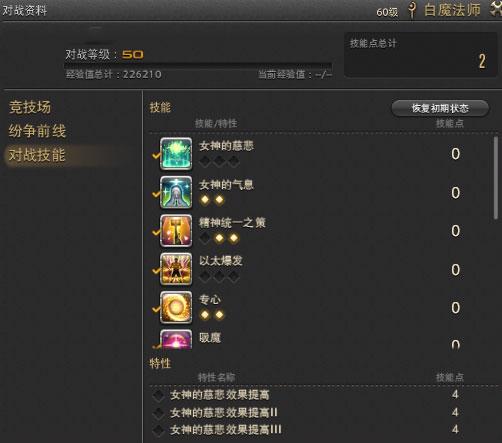Open the 纷争前线 tab
The image size is (502, 443).
(37, 131)
